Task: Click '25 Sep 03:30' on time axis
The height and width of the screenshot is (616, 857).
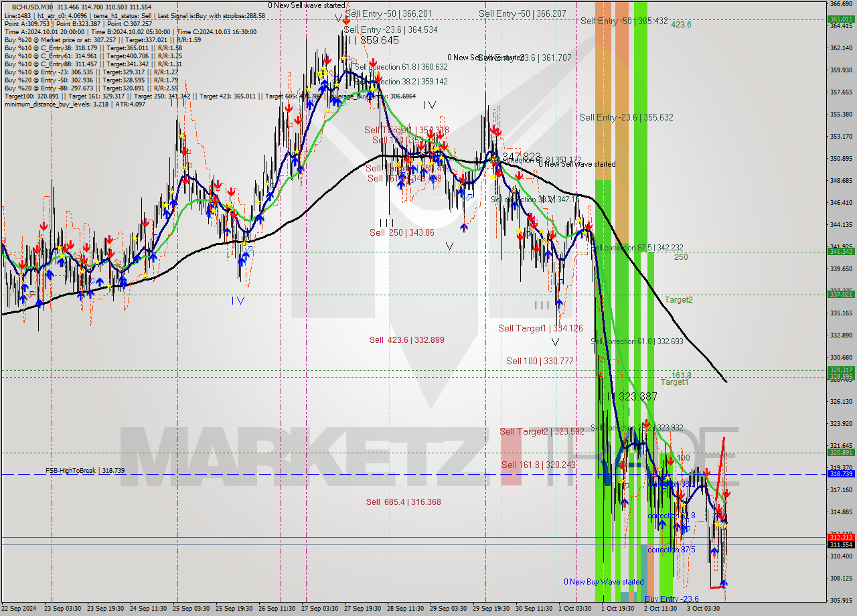Action: (191, 609)
